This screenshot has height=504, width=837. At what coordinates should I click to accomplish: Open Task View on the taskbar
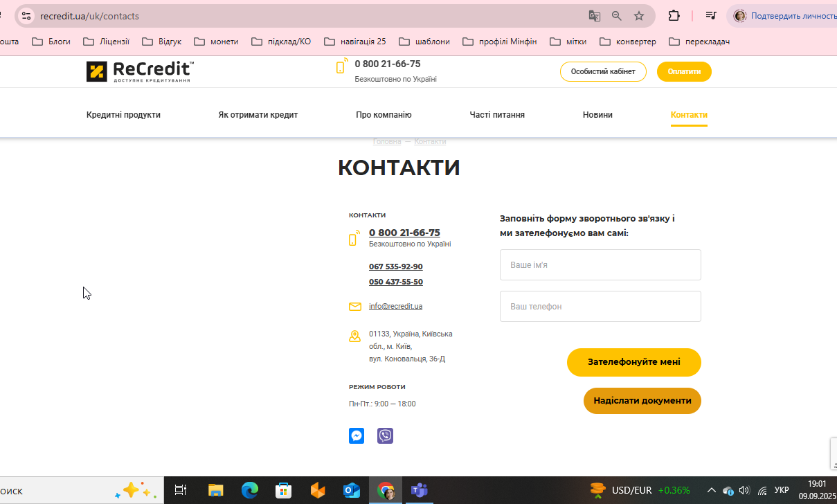click(x=181, y=490)
